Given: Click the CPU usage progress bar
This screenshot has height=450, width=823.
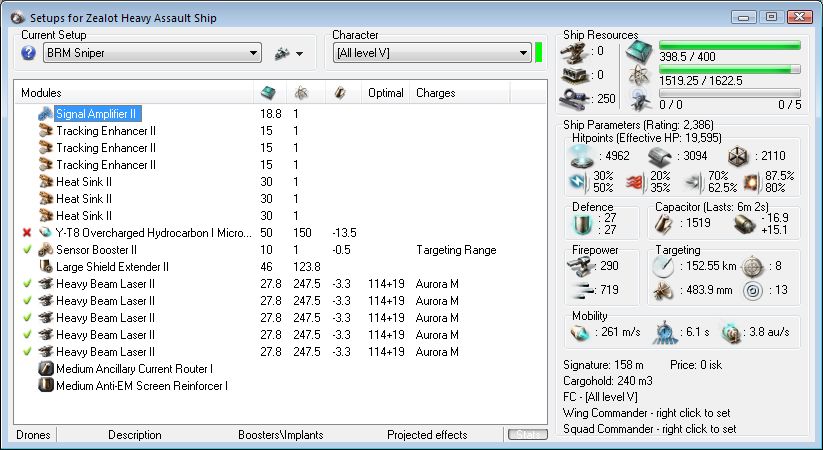Looking at the screenshot, I should click(730, 46).
